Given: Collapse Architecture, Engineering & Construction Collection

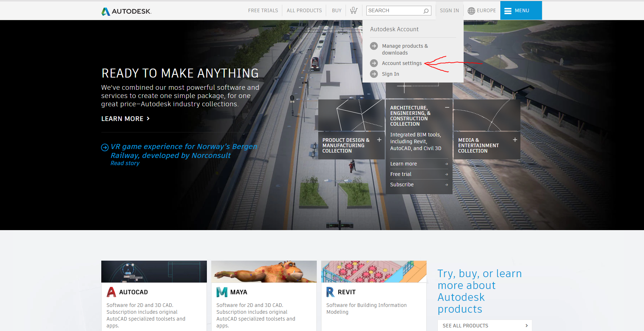Looking at the screenshot, I should 447,107.
